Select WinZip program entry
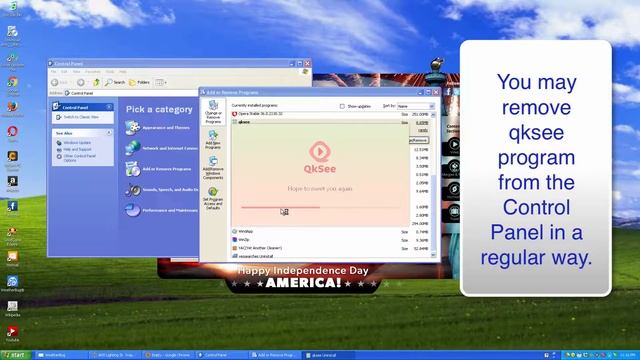Viewport: 640px width, 360px height. point(330,240)
